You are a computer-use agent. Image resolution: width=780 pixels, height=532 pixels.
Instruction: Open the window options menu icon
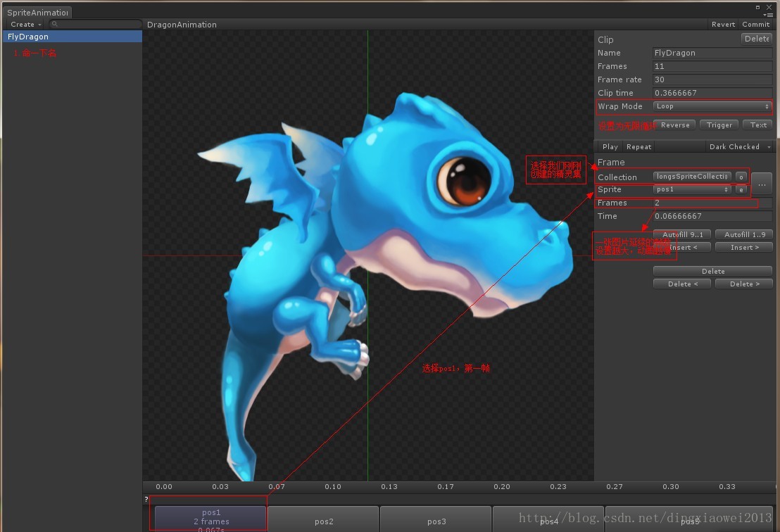(768, 15)
